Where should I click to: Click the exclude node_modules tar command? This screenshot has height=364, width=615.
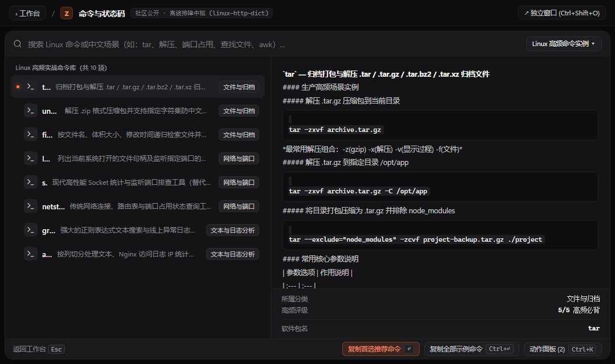tap(415, 239)
